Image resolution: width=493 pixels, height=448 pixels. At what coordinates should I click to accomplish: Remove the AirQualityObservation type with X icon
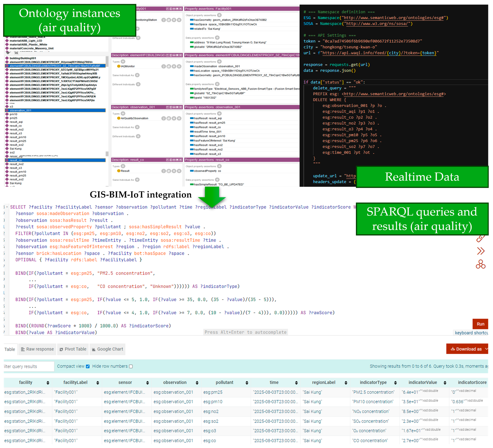(174, 118)
